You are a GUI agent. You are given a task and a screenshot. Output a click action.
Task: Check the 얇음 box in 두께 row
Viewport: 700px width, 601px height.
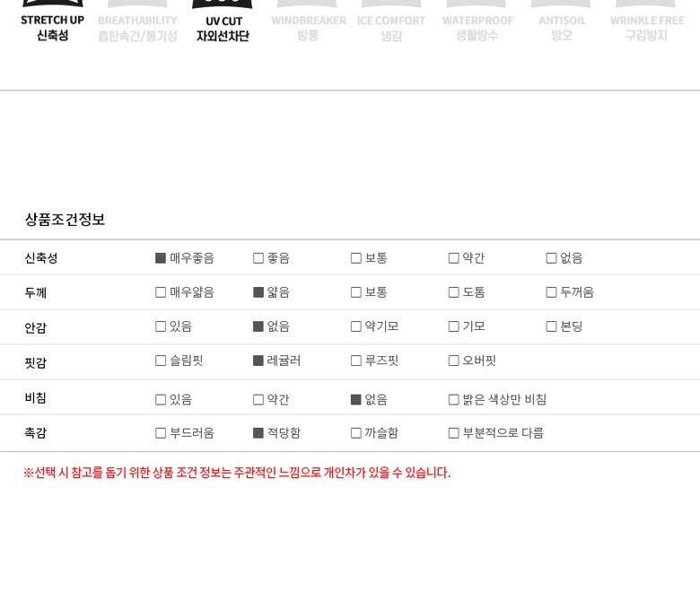pyautogui.click(x=258, y=292)
